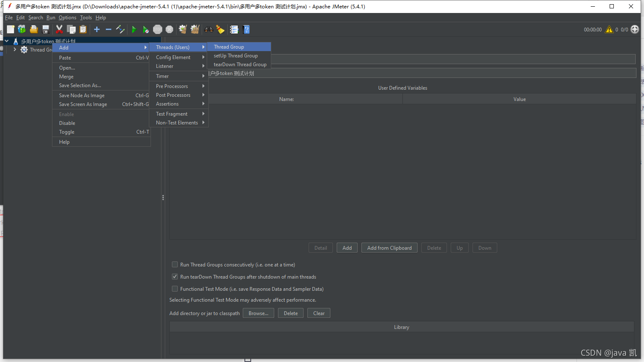Choose setUp Thread Group
This screenshot has height=362, width=644.
click(x=239, y=56)
